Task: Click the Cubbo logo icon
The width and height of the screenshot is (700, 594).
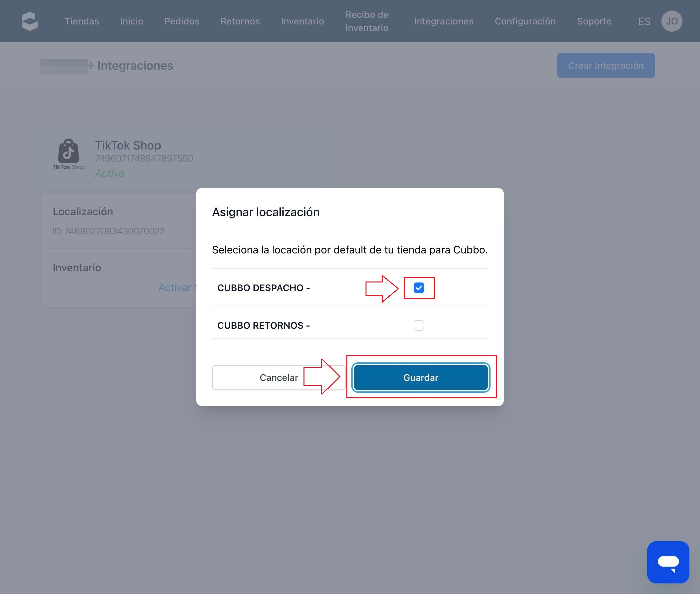Action: tap(30, 21)
